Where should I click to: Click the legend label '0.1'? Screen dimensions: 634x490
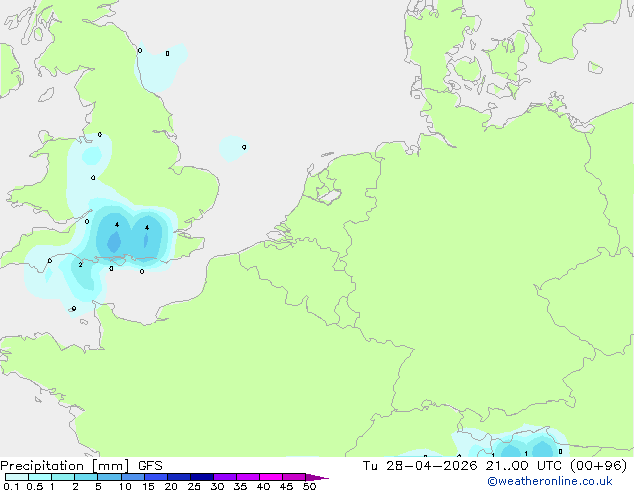11,486
